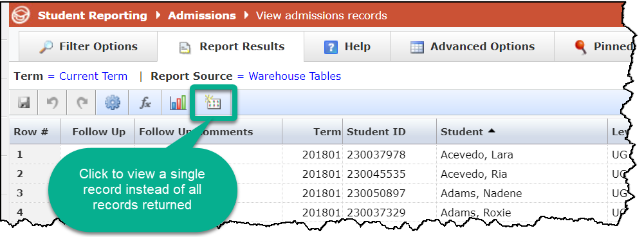Open the gear settings toolbar icon
Image resolution: width=644 pixels, height=237 pixels.
[112, 103]
